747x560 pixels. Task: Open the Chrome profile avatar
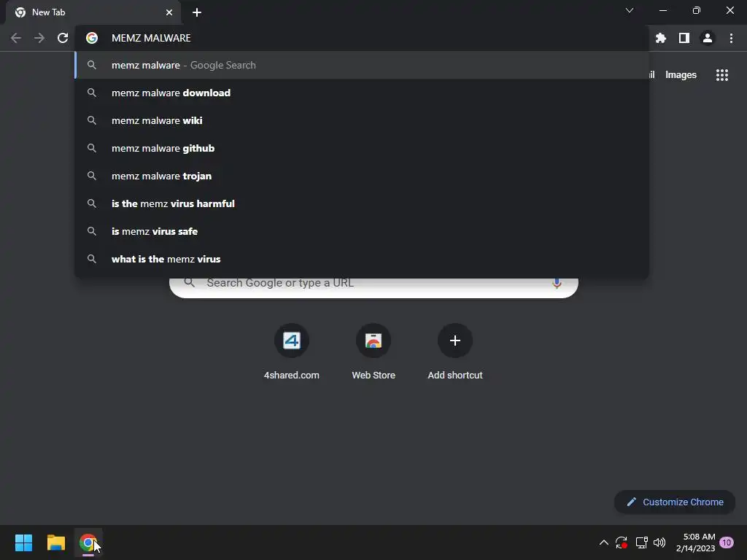(708, 38)
